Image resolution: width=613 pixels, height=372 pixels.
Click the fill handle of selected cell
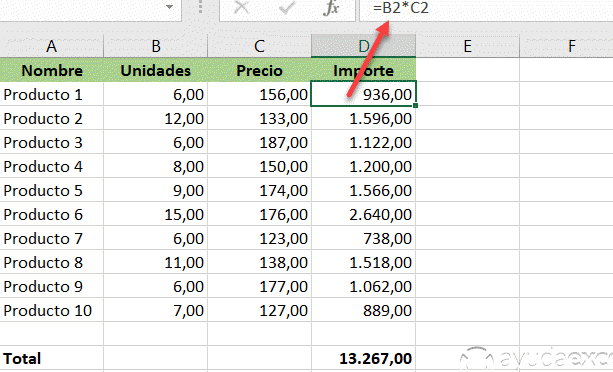tap(415, 106)
